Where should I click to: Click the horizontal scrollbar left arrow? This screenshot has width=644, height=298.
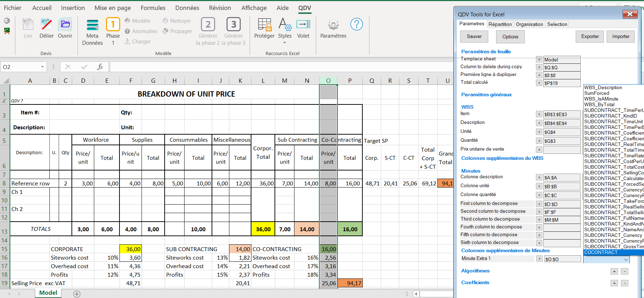tap(416, 294)
